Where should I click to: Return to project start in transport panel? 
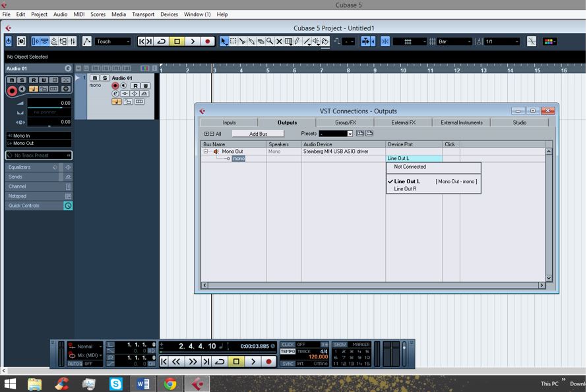tap(164, 362)
